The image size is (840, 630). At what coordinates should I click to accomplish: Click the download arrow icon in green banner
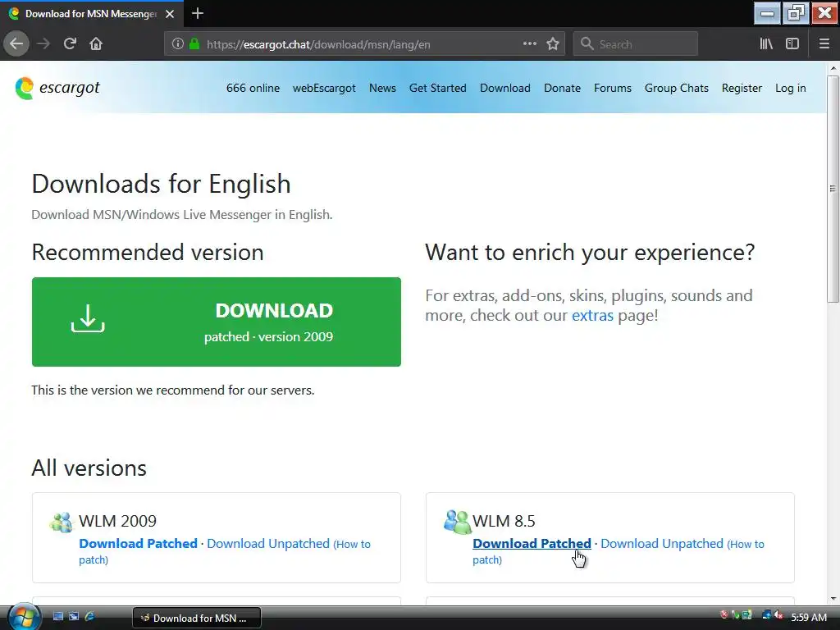pyautogui.click(x=88, y=318)
